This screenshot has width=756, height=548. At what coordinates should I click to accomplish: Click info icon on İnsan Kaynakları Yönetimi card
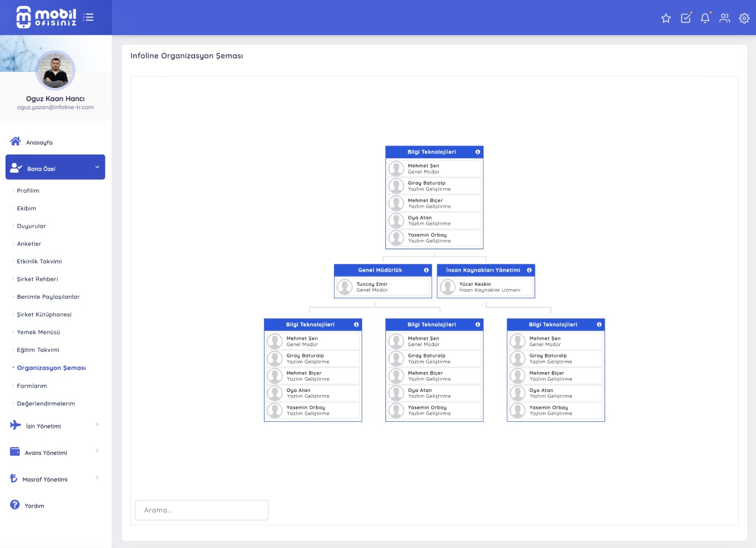click(x=529, y=270)
